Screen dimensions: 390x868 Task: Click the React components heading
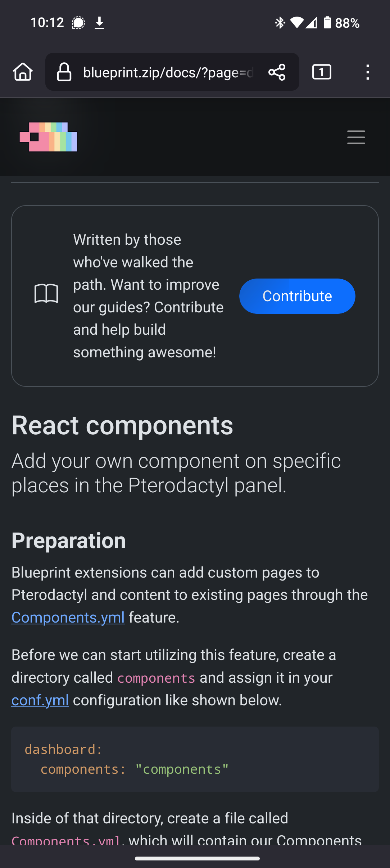(x=122, y=425)
